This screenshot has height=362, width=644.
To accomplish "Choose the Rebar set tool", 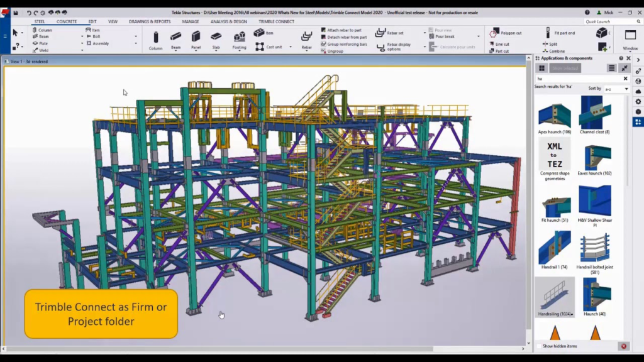I will pos(390,33).
